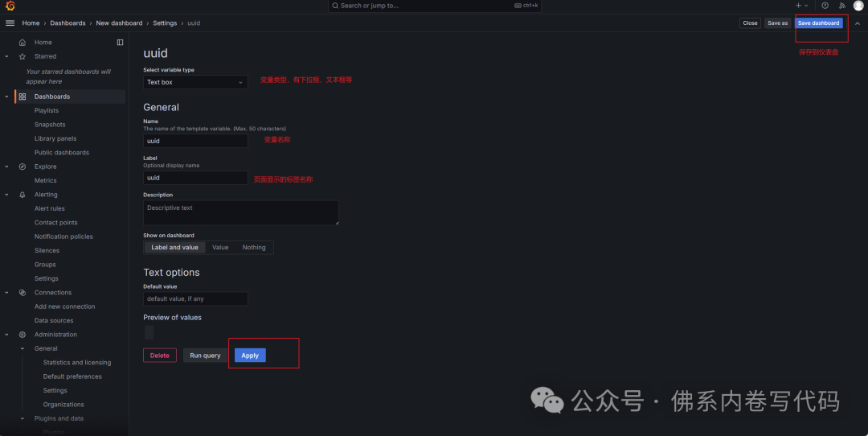Collapse the Administration section chevron
Screen dimensions: 868x436
[x=6, y=335]
